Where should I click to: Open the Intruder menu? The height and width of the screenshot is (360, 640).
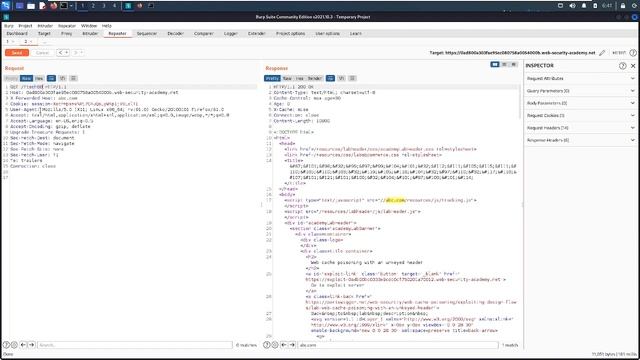coord(45,26)
